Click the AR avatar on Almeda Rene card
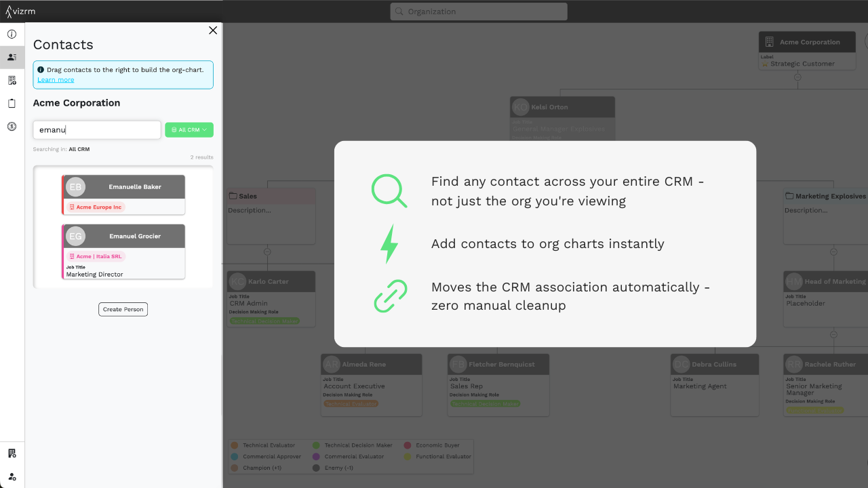Screen dimensions: 868x488 pyautogui.click(x=332, y=364)
